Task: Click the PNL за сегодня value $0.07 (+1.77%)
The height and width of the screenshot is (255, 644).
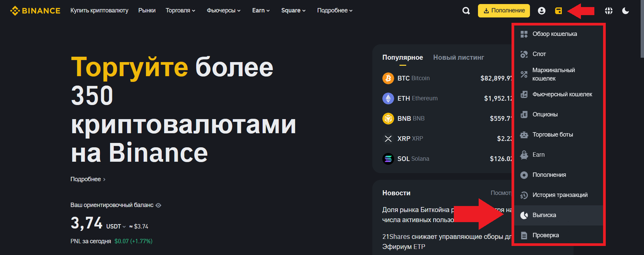Action: pos(133,241)
